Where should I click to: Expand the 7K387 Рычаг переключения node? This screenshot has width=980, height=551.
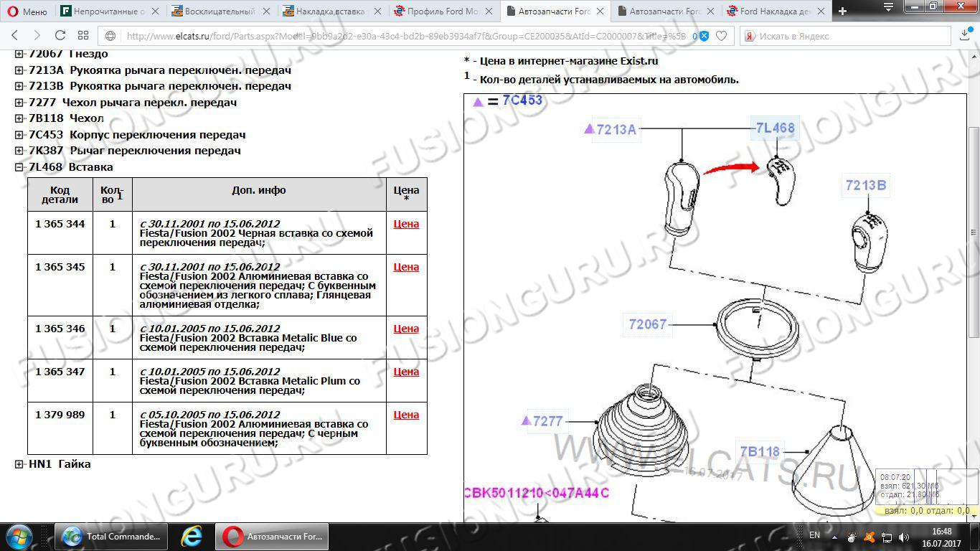(19, 151)
